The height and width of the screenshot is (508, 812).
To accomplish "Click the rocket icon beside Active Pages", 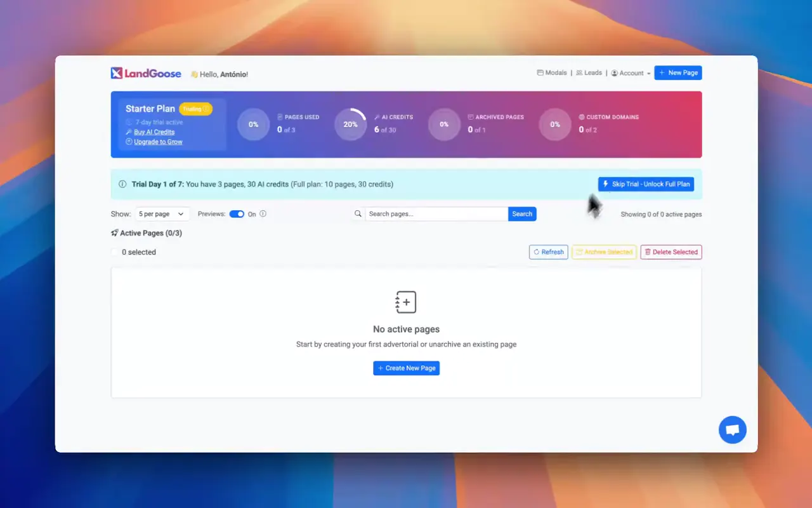I will (115, 233).
